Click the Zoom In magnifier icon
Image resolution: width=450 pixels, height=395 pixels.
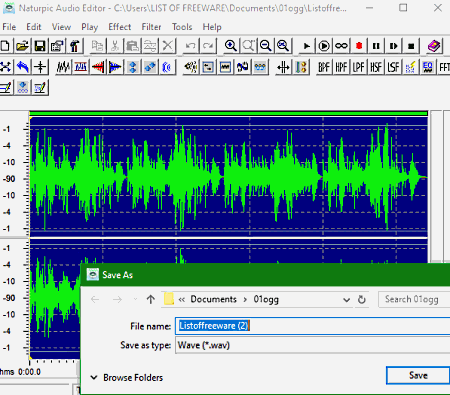tap(231, 46)
